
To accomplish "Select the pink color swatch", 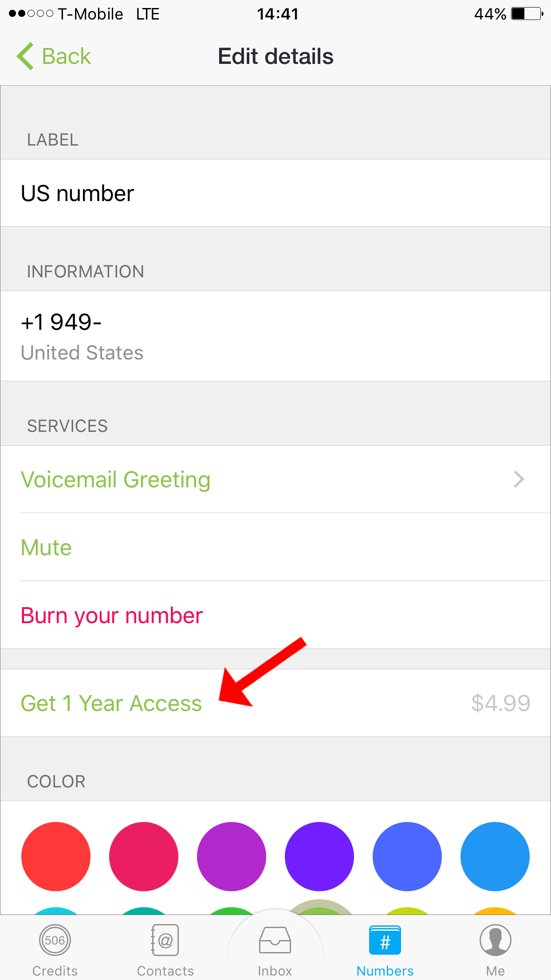I will [144, 857].
